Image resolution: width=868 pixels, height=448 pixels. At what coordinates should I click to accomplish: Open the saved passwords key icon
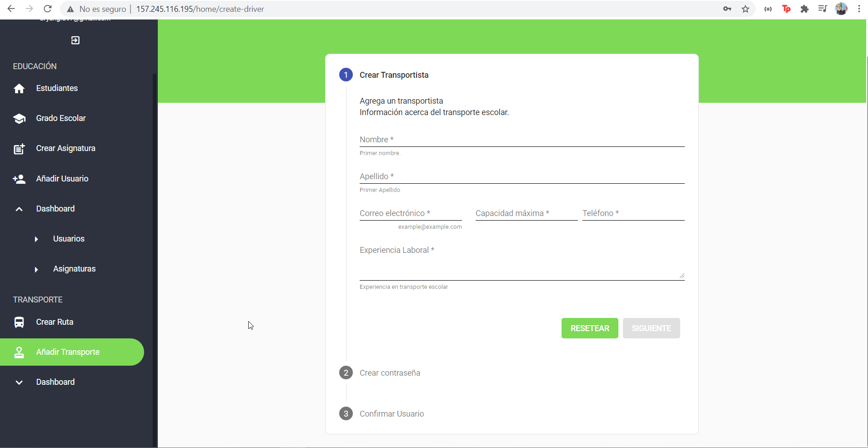click(x=727, y=9)
